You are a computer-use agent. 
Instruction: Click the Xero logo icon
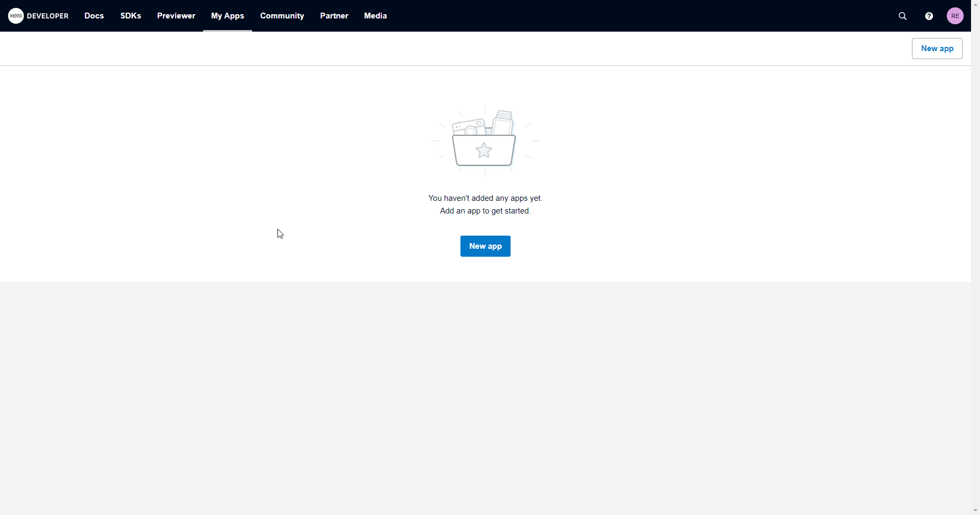point(16,16)
